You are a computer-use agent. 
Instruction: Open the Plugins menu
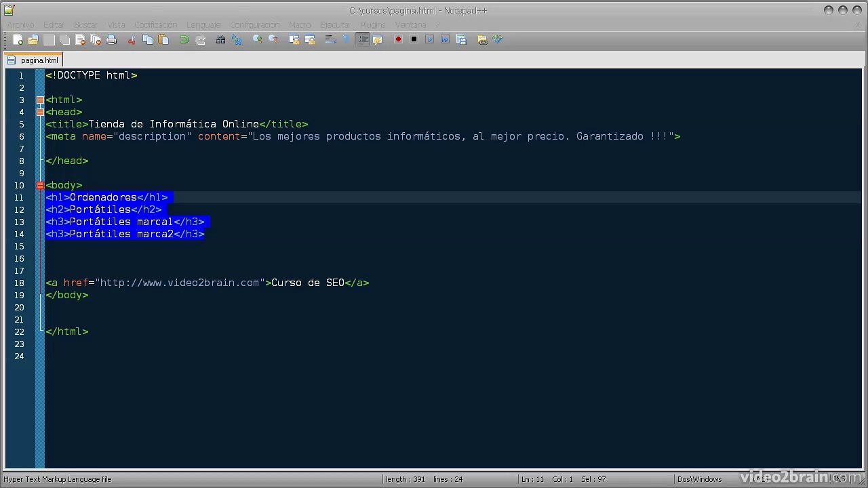point(373,25)
